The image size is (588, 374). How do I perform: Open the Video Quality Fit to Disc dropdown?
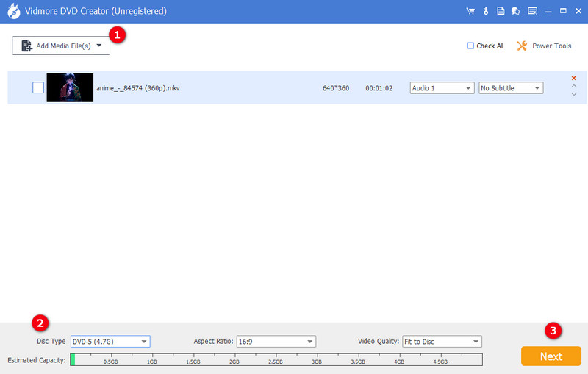[441, 341]
